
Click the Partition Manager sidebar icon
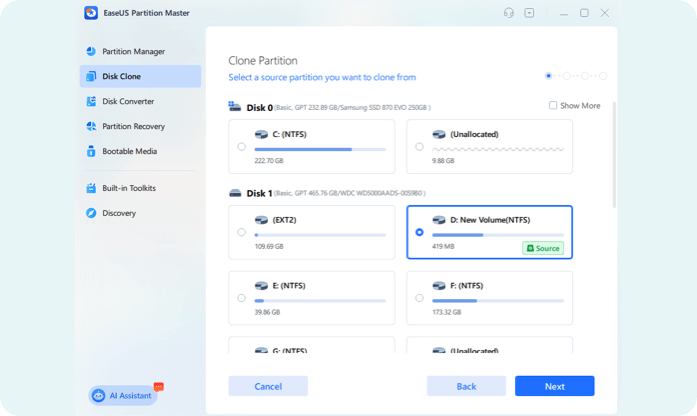point(91,51)
